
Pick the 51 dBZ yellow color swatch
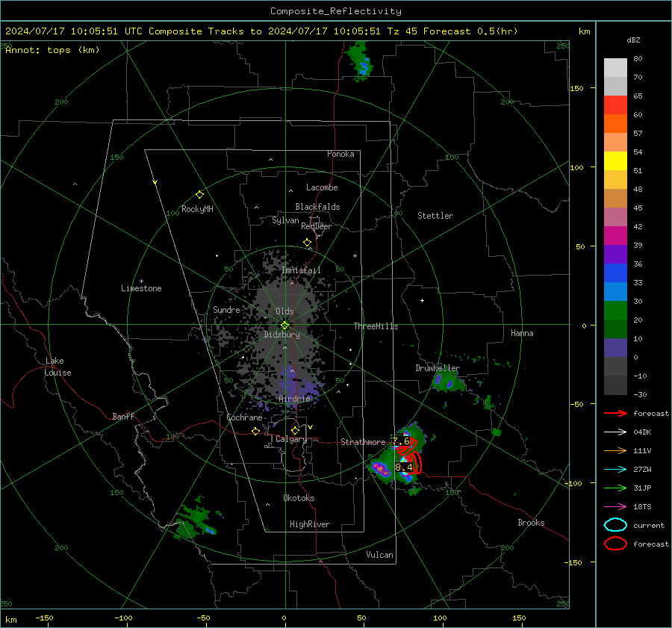pos(615,161)
